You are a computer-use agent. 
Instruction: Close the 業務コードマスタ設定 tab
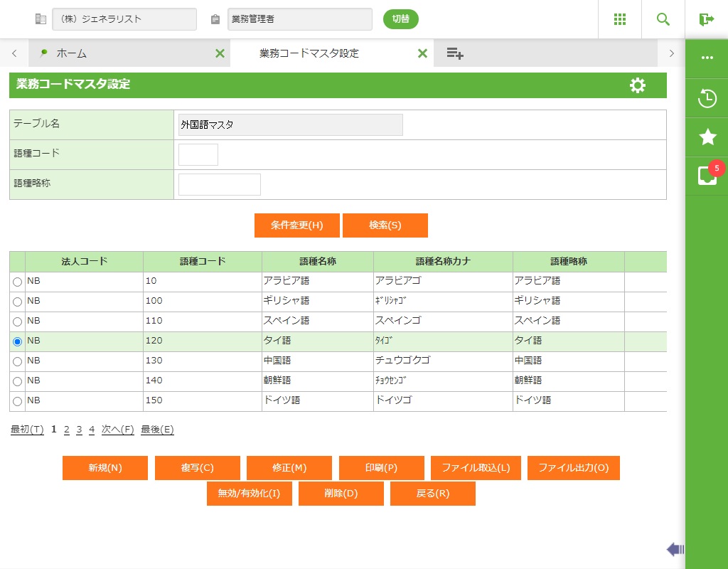click(x=422, y=53)
